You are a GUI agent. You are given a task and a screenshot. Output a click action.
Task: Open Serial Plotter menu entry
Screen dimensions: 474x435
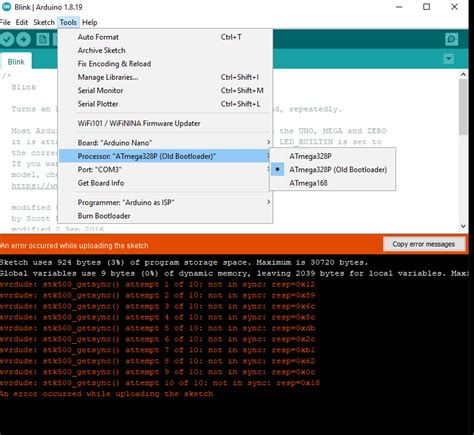(165, 104)
